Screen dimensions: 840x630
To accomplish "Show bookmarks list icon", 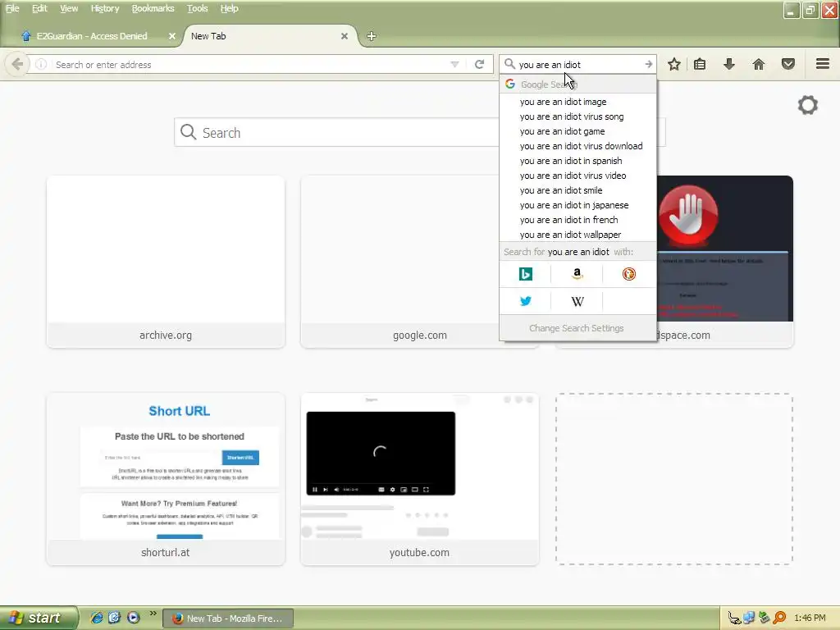I will pos(700,64).
